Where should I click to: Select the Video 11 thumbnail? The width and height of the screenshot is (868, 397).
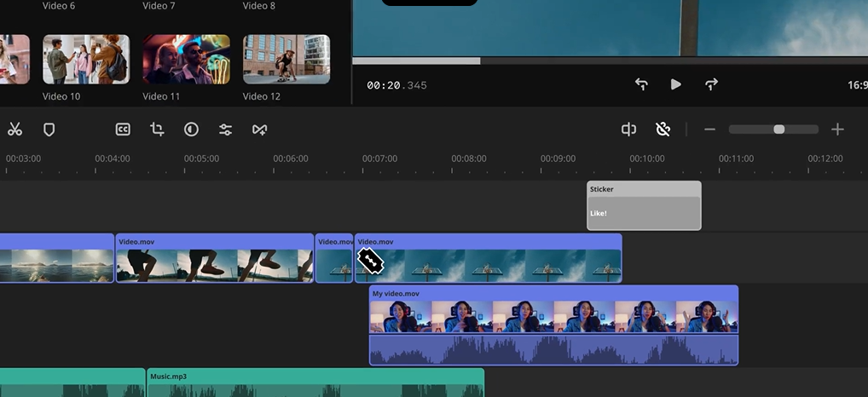click(x=186, y=60)
